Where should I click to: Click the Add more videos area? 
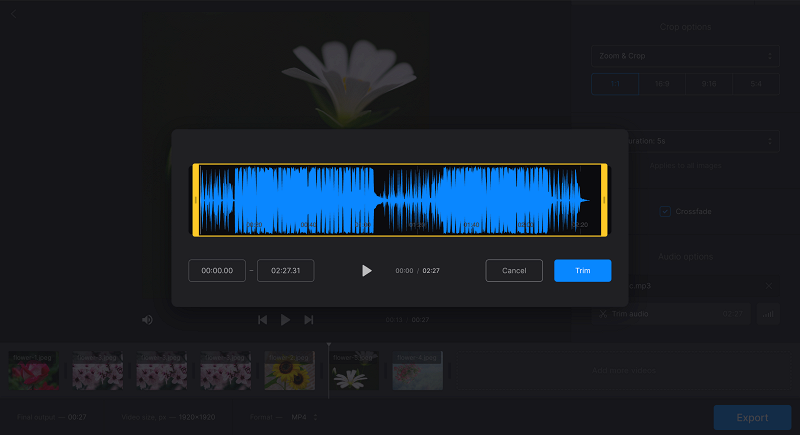[x=623, y=371]
